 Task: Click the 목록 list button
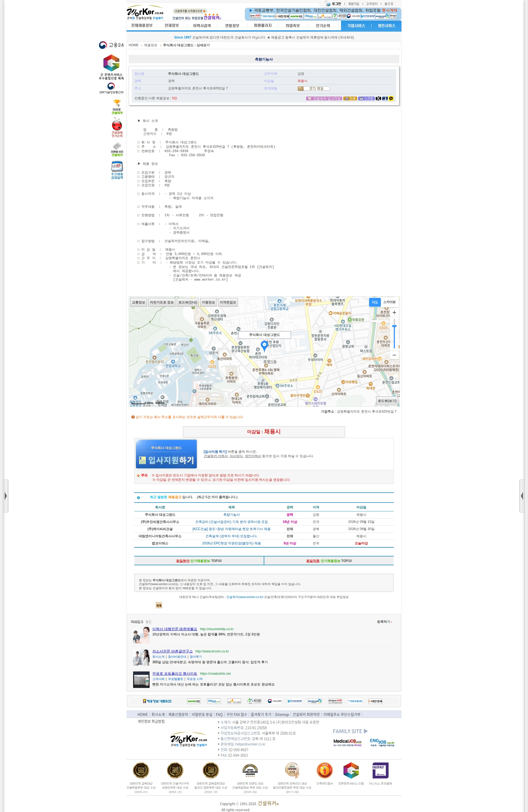click(x=159, y=606)
